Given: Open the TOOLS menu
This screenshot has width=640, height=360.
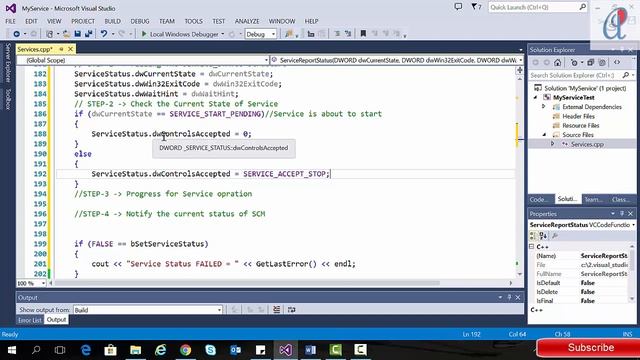Looking at the screenshot, I should point(193,21).
